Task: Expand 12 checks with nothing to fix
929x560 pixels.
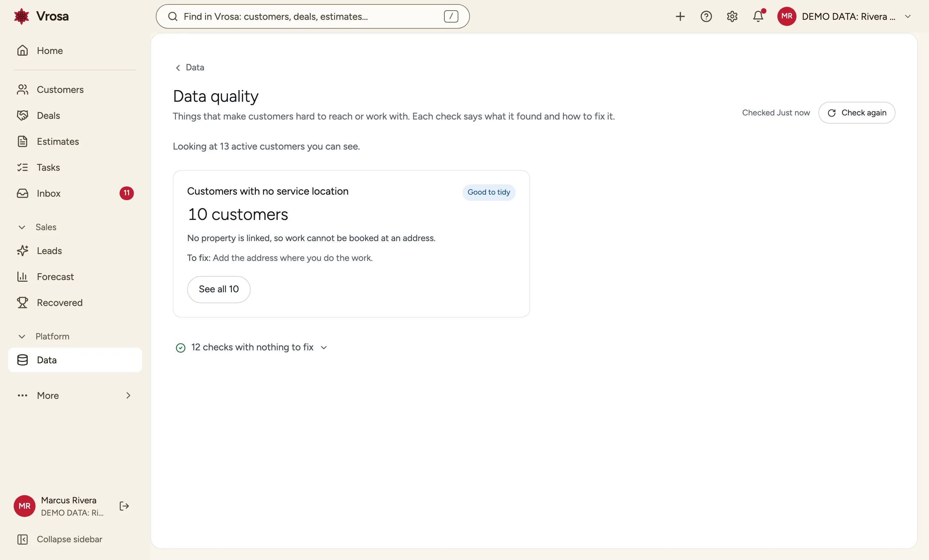Action: pos(251,348)
